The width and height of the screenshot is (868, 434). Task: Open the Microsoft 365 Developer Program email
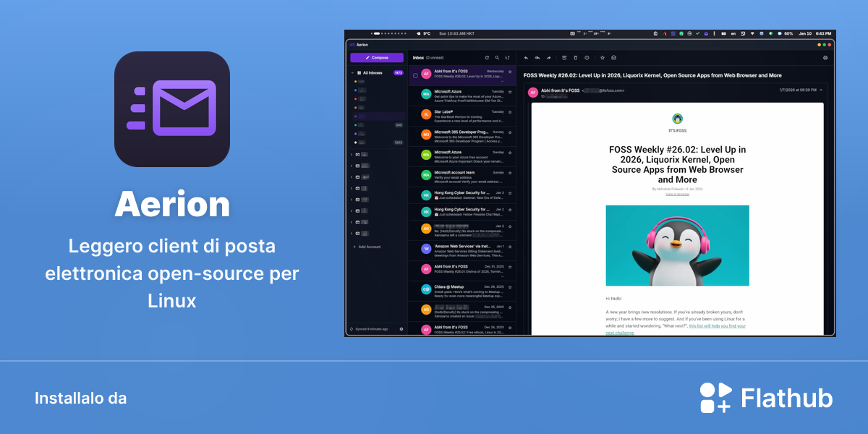coord(463,135)
